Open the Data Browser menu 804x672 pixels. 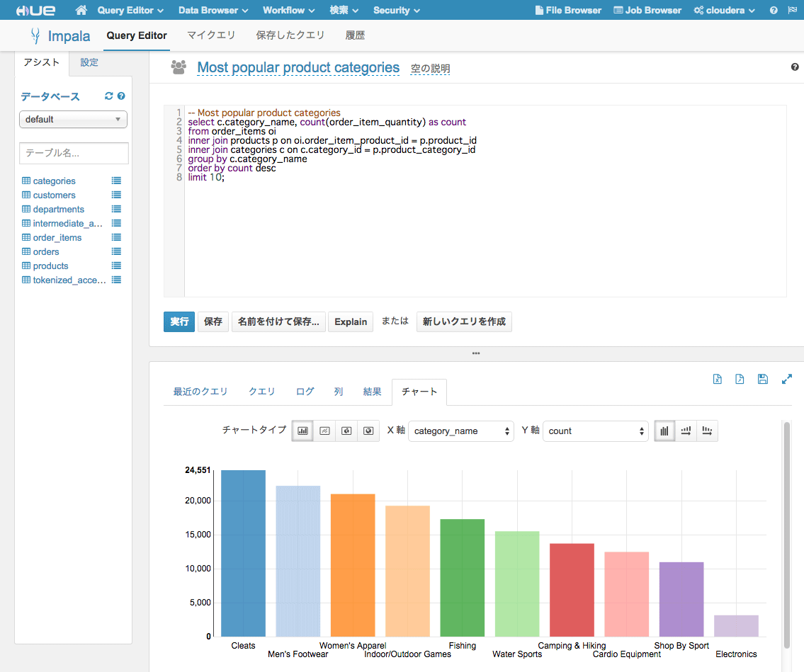(213, 11)
